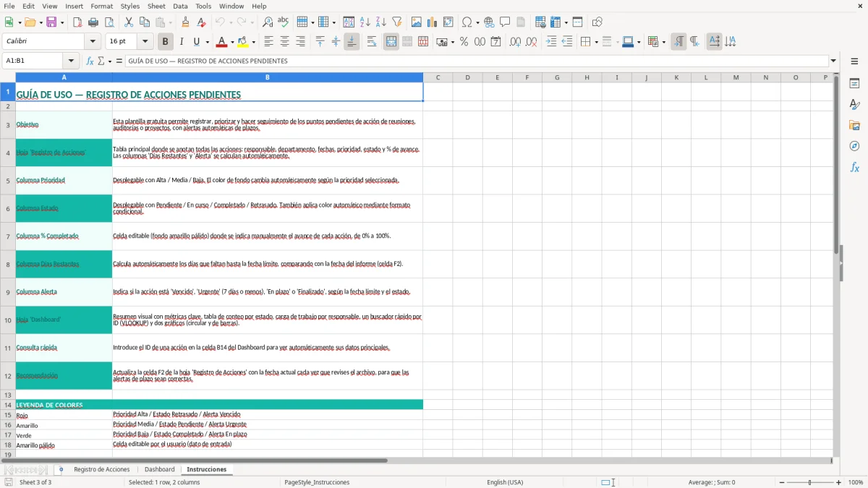Screen dimensions: 868x488
Task: Insert special character Omega icon
Action: click(467, 22)
